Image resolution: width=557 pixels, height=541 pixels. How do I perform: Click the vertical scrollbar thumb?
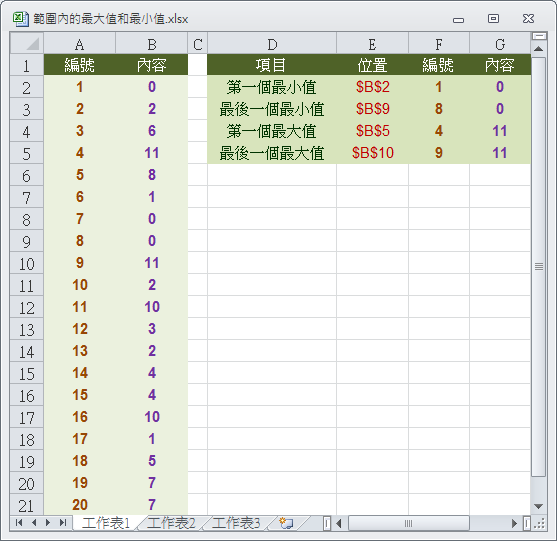(539, 266)
